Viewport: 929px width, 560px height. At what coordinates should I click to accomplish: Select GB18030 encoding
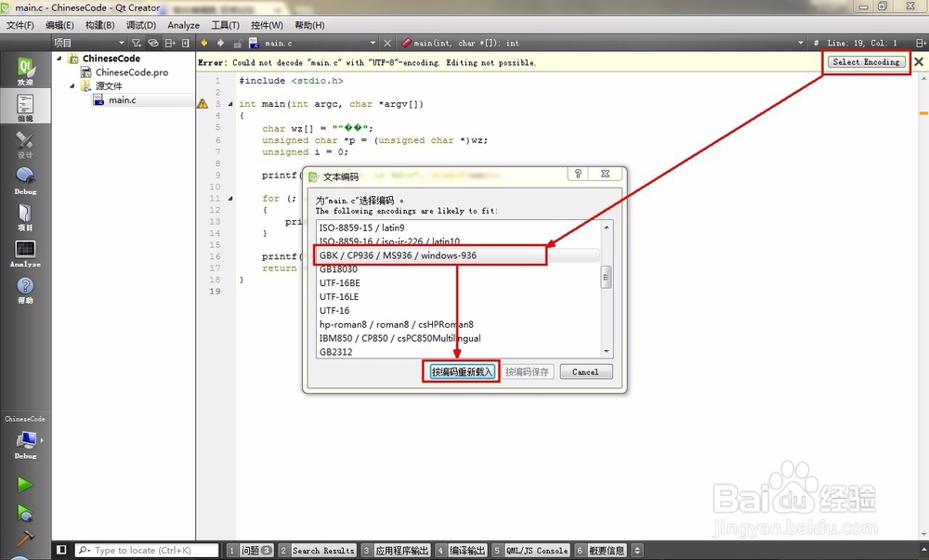pyautogui.click(x=458, y=268)
